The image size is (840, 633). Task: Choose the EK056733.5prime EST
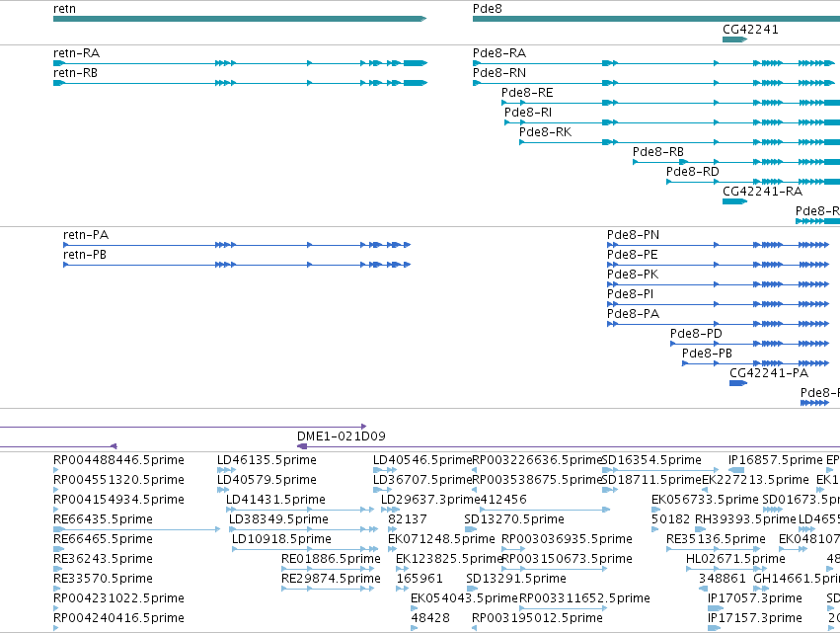click(x=705, y=500)
